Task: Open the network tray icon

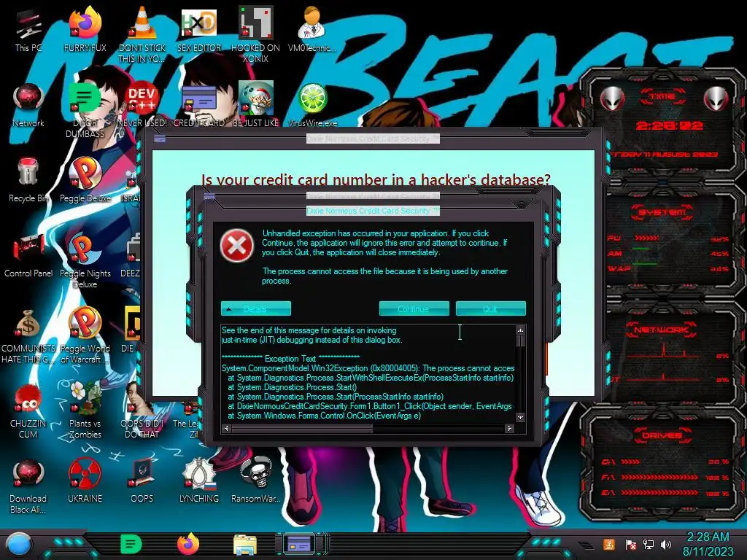Action: pyautogui.click(x=649, y=544)
